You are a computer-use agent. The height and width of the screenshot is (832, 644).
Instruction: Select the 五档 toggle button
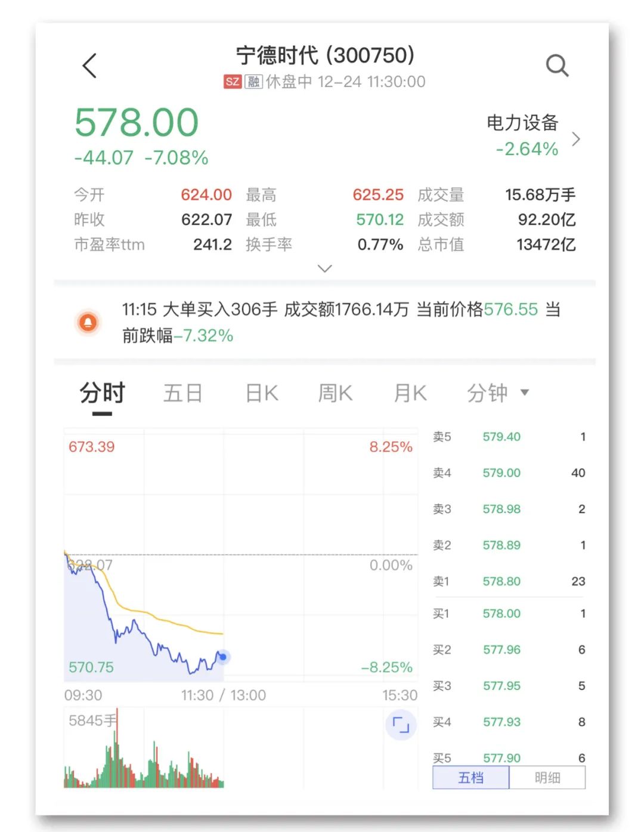tap(470, 778)
